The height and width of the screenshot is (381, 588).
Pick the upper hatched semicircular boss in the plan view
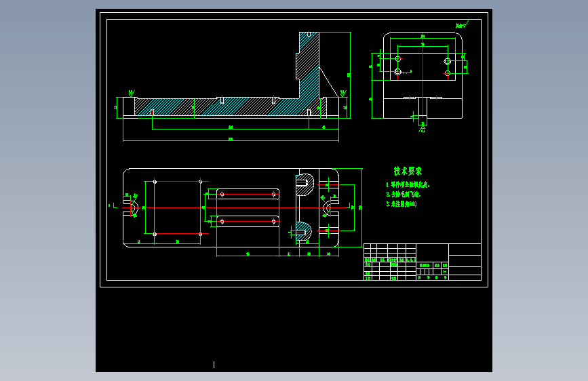click(305, 184)
